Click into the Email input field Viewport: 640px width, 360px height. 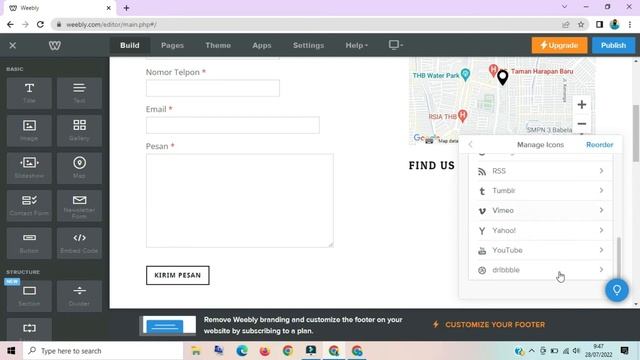pos(233,125)
